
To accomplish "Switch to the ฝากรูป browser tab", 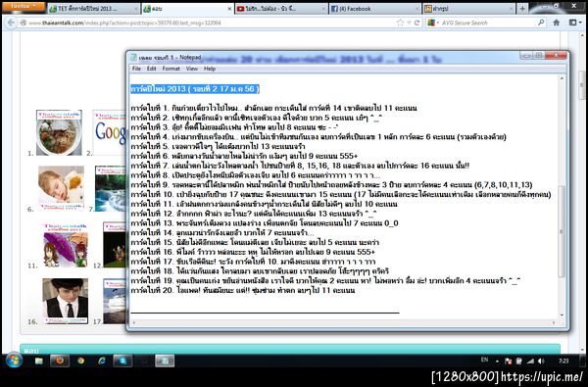I will [468, 9].
